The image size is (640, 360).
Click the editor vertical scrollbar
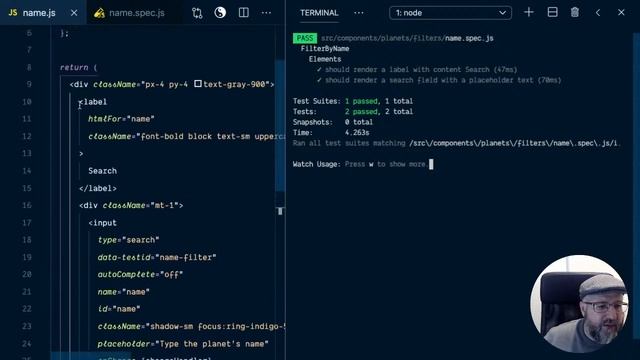[x=280, y=126]
